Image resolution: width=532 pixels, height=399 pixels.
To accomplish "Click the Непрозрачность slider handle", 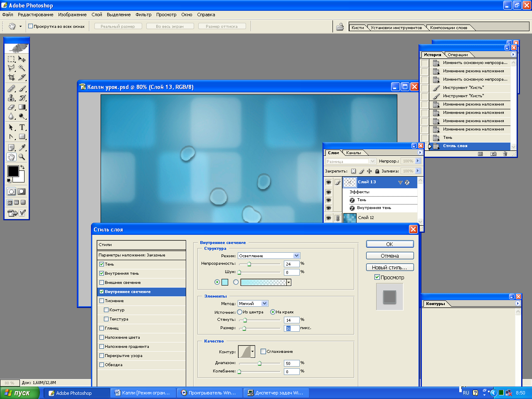I will (249, 264).
